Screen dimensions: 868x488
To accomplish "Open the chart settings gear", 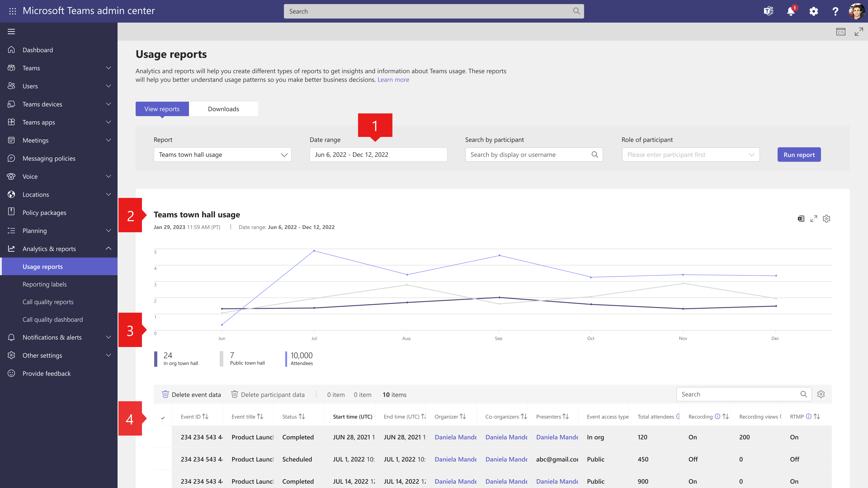I will click(827, 218).
